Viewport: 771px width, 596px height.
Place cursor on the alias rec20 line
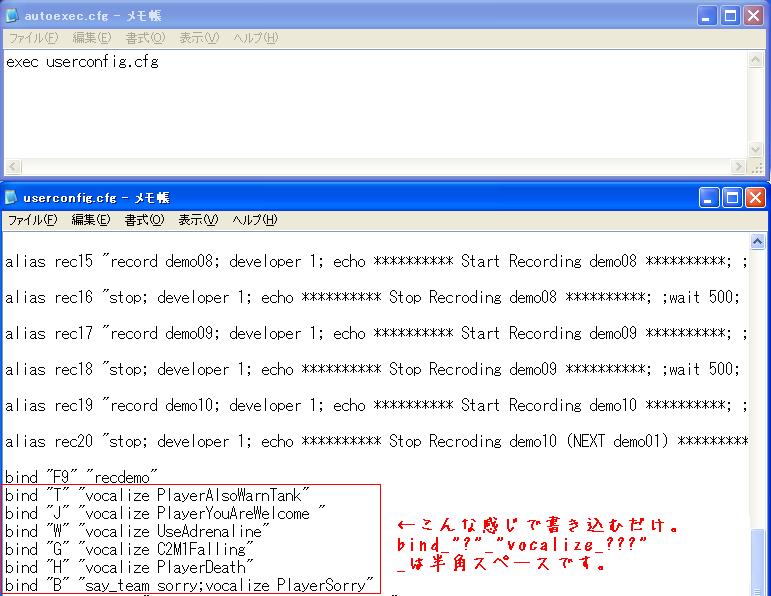(x=377, y=441)
